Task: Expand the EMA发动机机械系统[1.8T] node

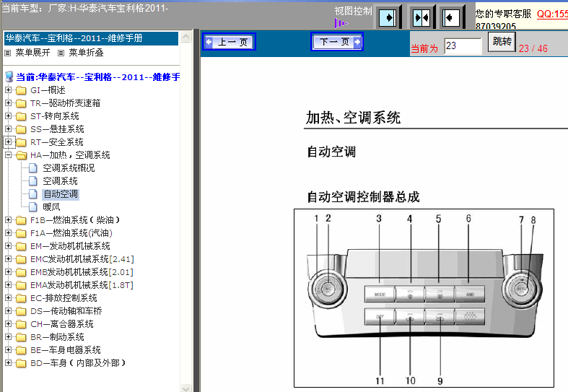Action: [8, 285]
